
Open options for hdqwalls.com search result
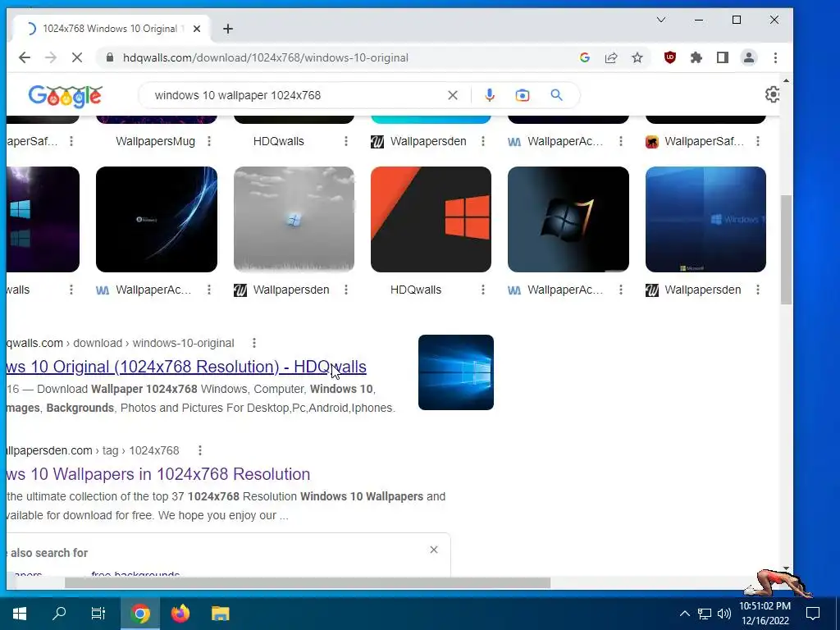pyautogui.click(x=254, y=343)
